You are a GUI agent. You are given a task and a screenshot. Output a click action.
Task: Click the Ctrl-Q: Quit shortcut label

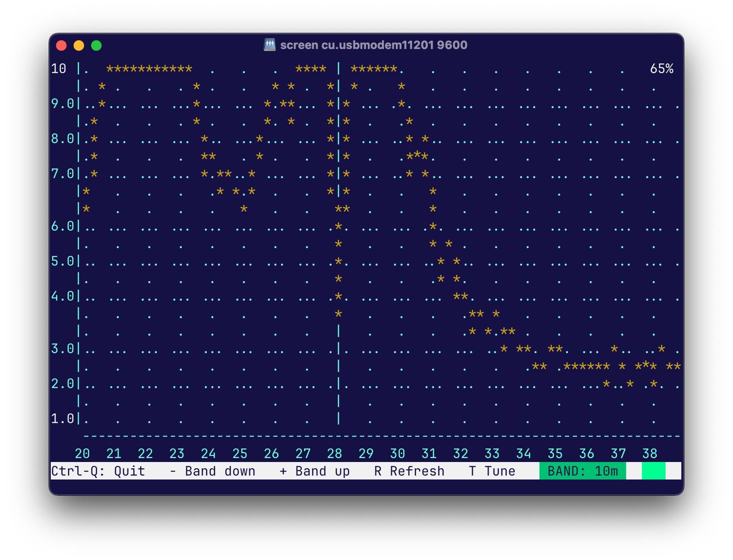click(98, 471)
